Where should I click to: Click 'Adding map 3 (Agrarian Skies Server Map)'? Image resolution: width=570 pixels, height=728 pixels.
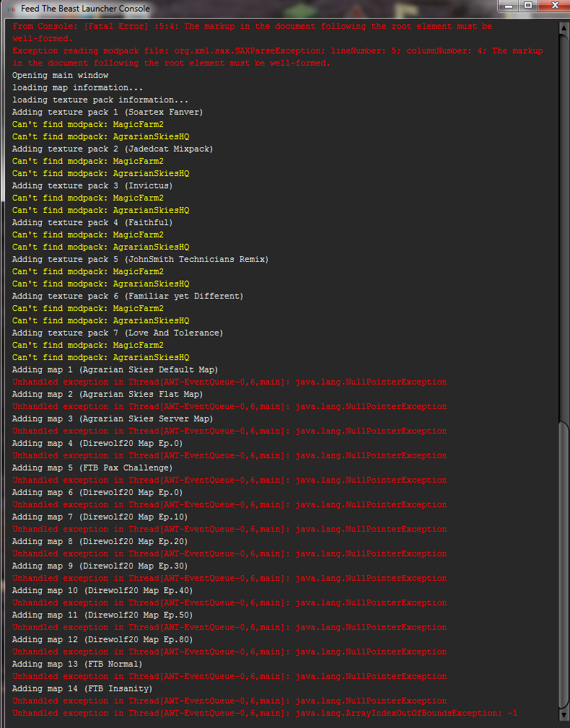(113, 418)
